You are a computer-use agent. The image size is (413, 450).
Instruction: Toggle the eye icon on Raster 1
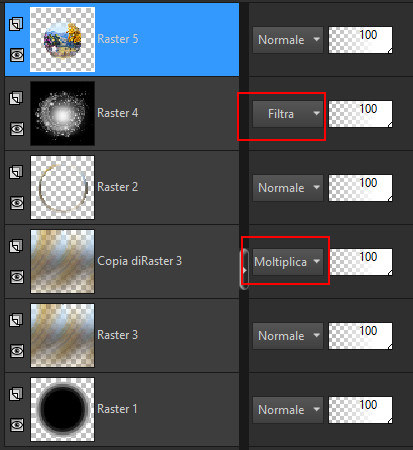[x=17, y=425]
